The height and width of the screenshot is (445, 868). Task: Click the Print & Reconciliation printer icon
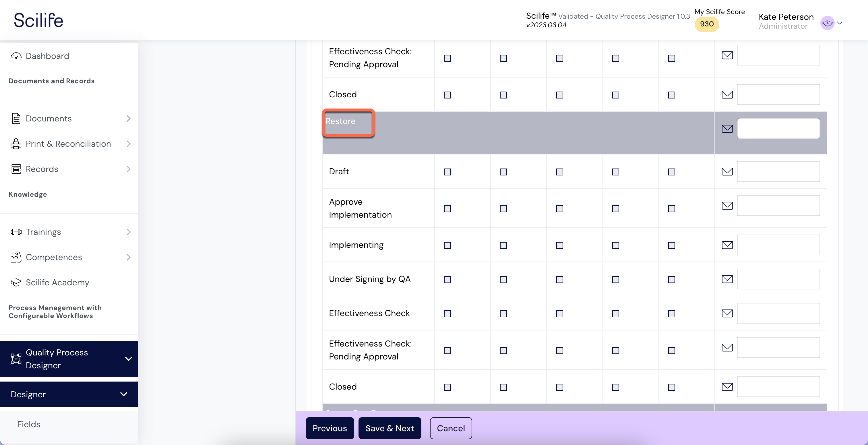click(x=16, y=144)
